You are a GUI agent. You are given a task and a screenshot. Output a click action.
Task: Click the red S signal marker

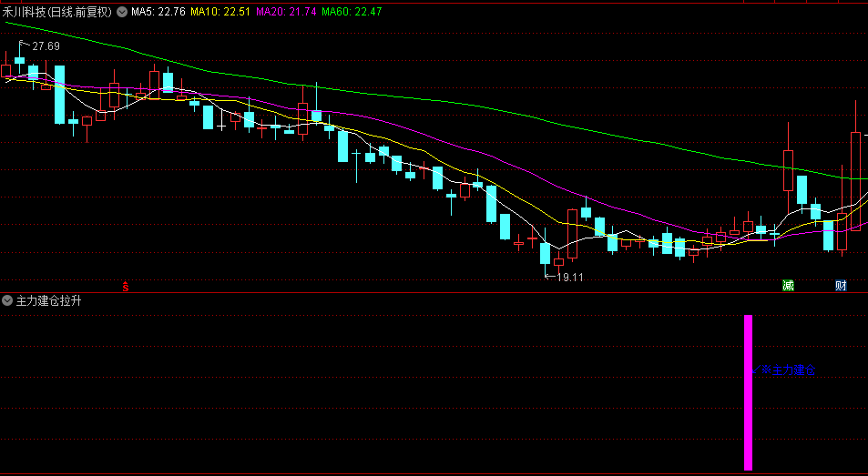coord(126,287)
